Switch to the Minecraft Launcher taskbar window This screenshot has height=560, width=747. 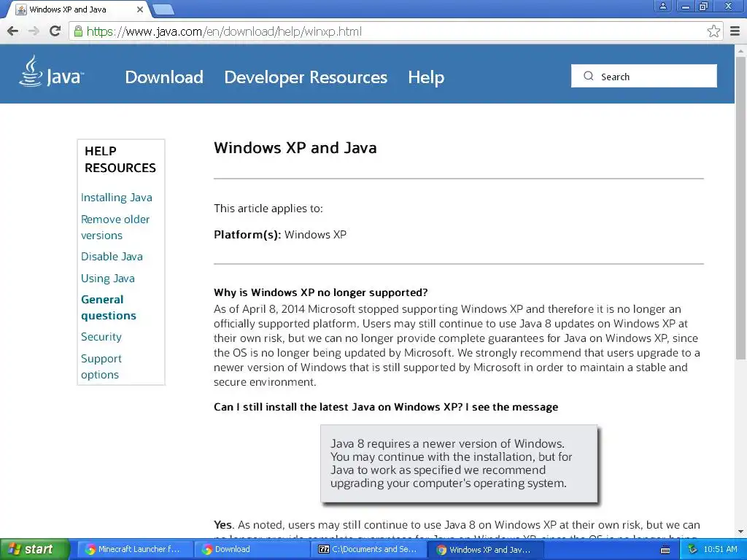point(134,550)
